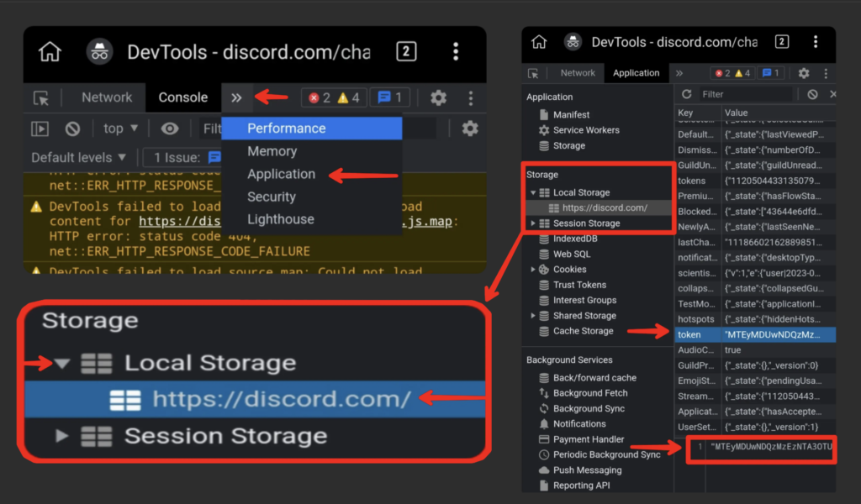Switch to the Network tab left of Console

coord(107,97)
